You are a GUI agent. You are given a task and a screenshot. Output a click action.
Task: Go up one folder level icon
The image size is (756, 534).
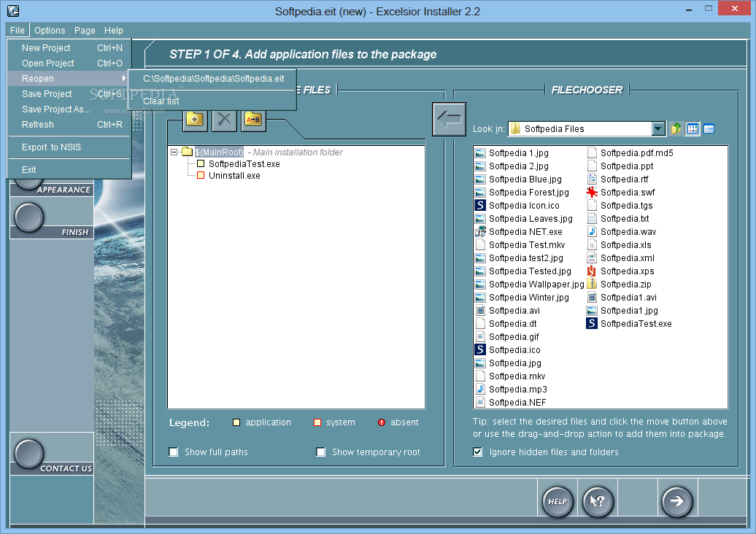click(x=676, y=128)
